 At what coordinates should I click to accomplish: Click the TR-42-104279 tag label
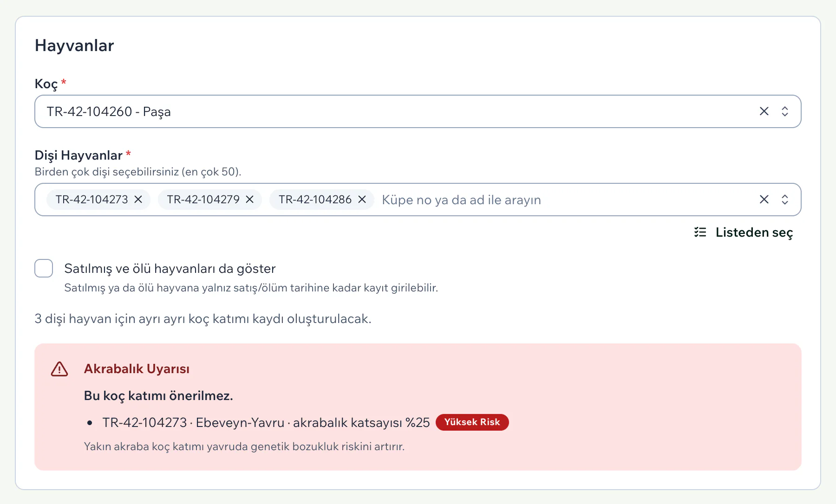coord(203,200)
